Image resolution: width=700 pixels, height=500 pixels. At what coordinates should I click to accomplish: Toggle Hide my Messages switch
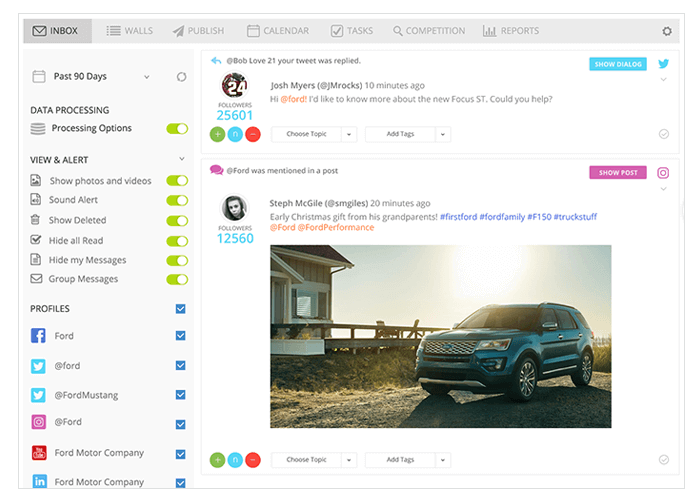point(177,260)
